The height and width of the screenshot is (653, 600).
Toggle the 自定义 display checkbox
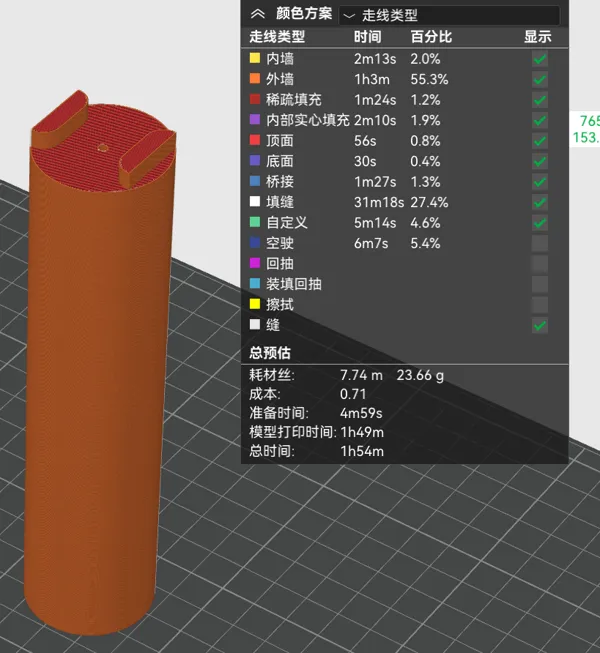(x=540, y=223)
